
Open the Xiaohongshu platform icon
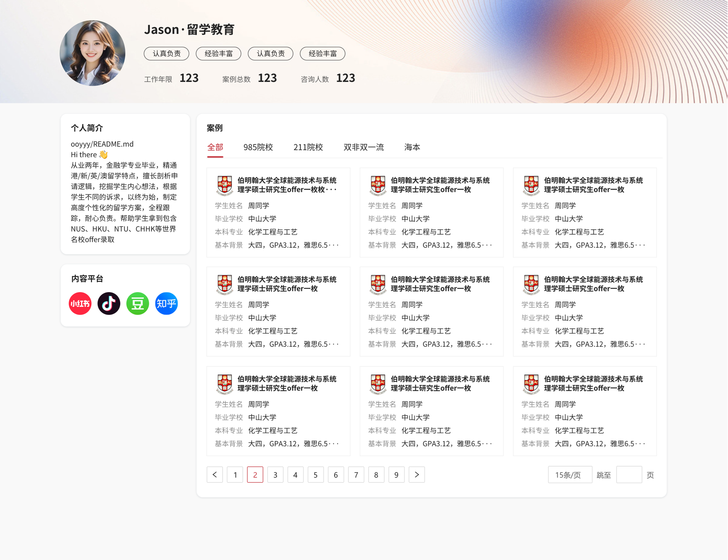pyautogui.click(x=80, y=304)
